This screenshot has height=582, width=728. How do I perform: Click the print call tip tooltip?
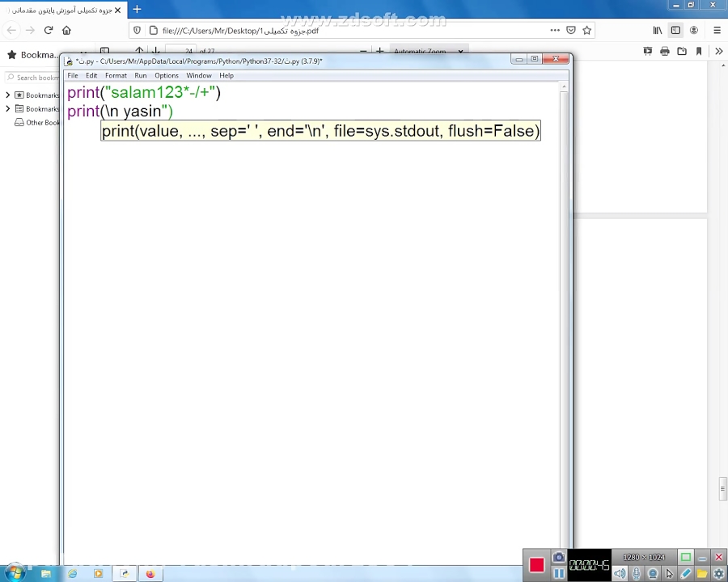[320, 130]
